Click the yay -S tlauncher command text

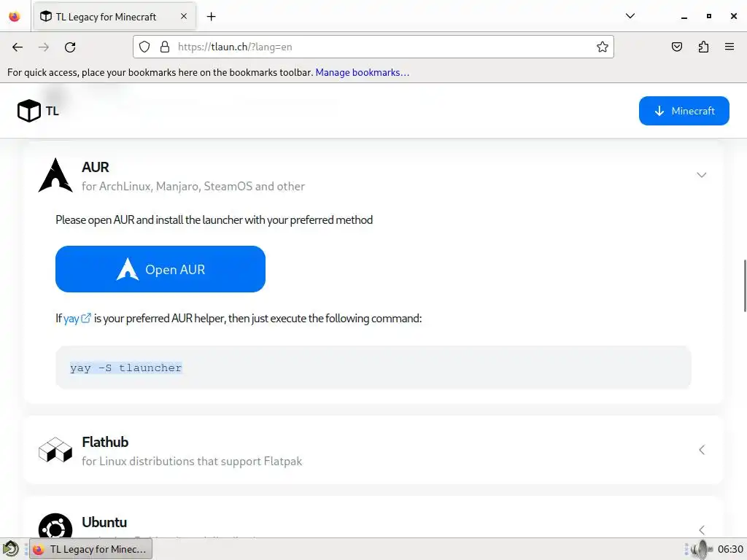point(125,367)
